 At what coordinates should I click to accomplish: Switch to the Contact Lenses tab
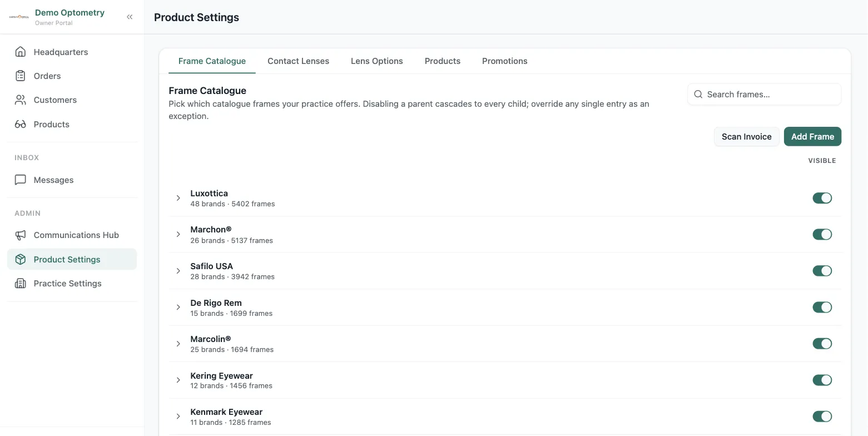coord(298,61)
